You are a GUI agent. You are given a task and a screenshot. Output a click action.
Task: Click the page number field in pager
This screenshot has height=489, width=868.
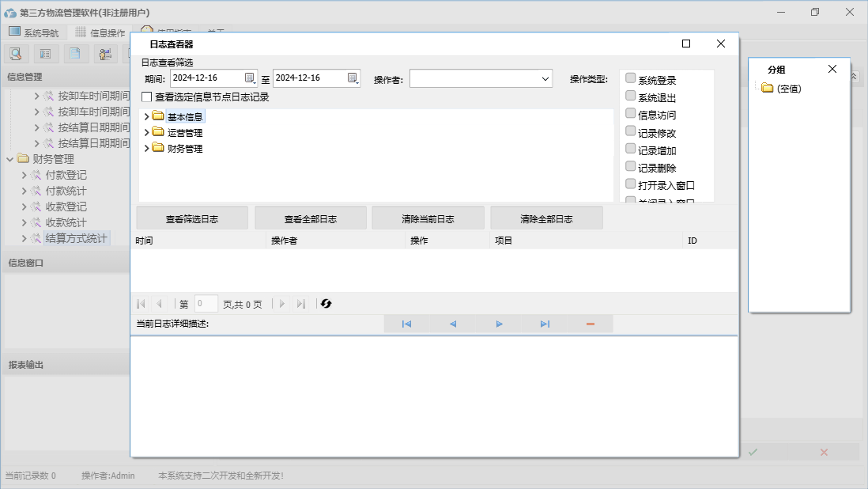point(206,304)
